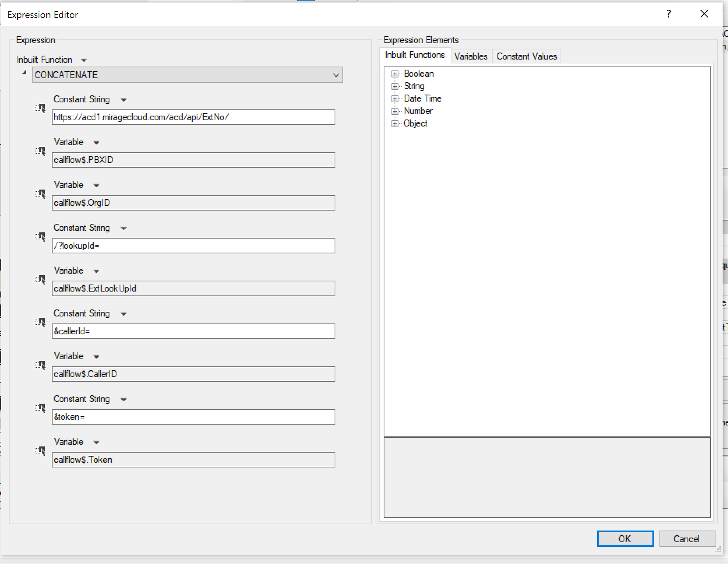Expand the Object functions node
The image size is (728, 564).
395,124
